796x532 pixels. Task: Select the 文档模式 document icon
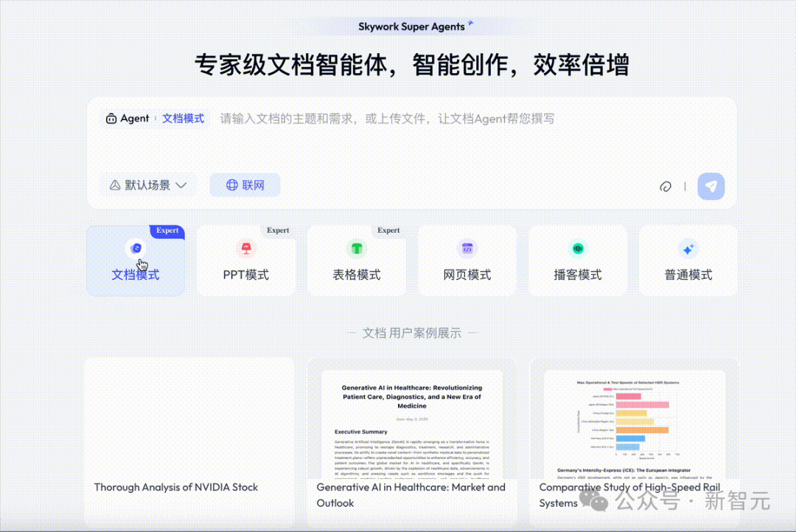click(136, 247)
